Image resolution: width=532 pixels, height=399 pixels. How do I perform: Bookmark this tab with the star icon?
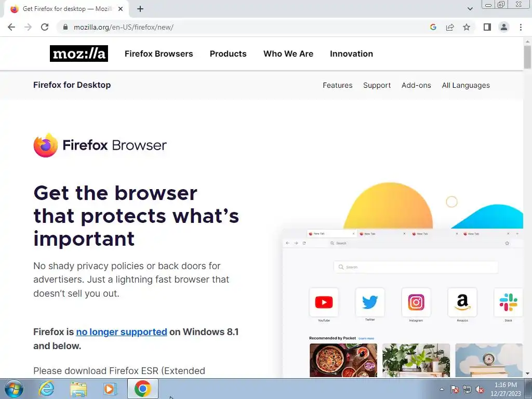click(467, 27)
